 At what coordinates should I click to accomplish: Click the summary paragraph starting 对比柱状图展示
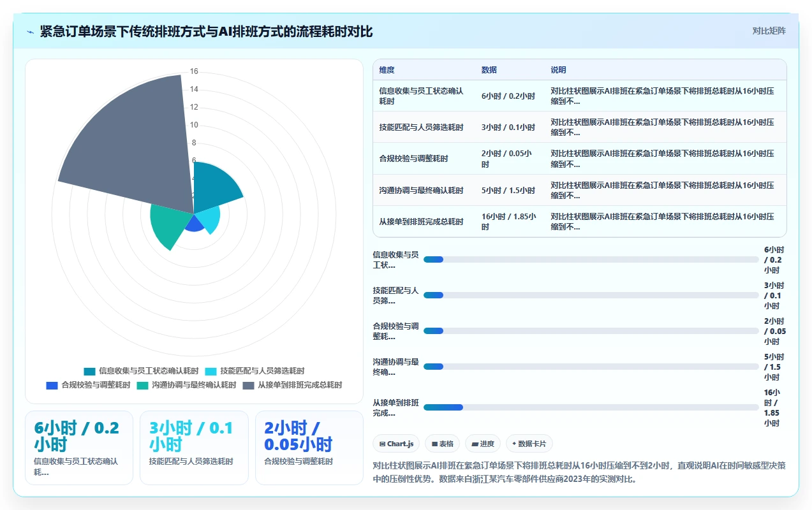pos(579,472)
